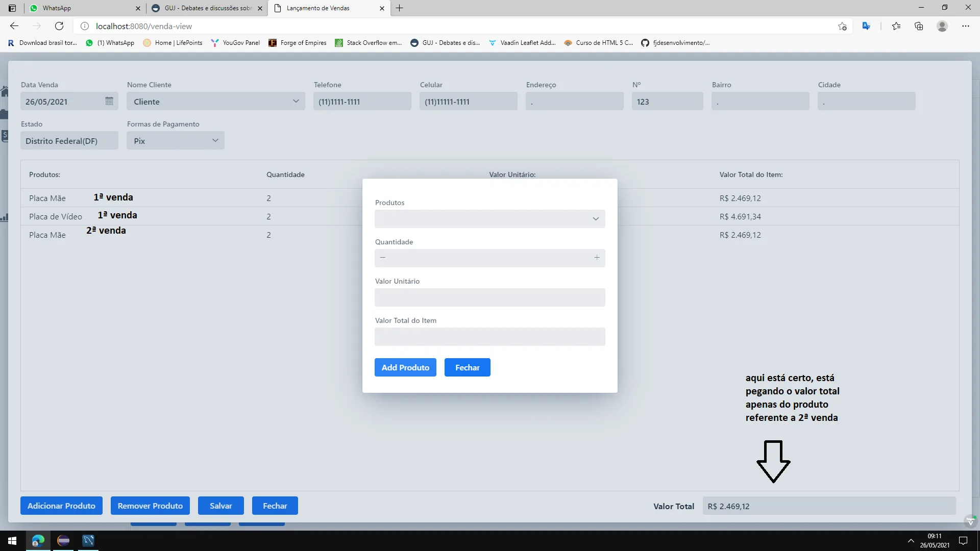Open the browser collections icon
Screen dimensions: 980x551
(919, 26)
